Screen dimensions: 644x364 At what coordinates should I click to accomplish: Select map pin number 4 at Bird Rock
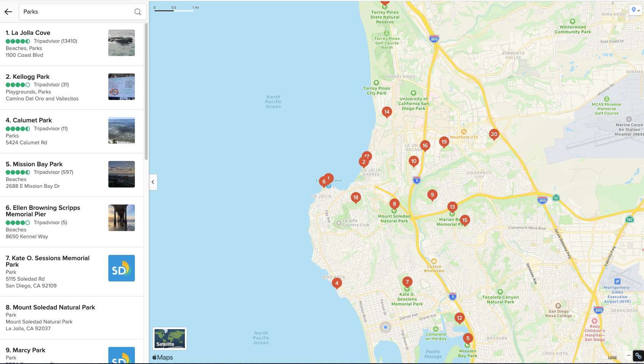337,283
